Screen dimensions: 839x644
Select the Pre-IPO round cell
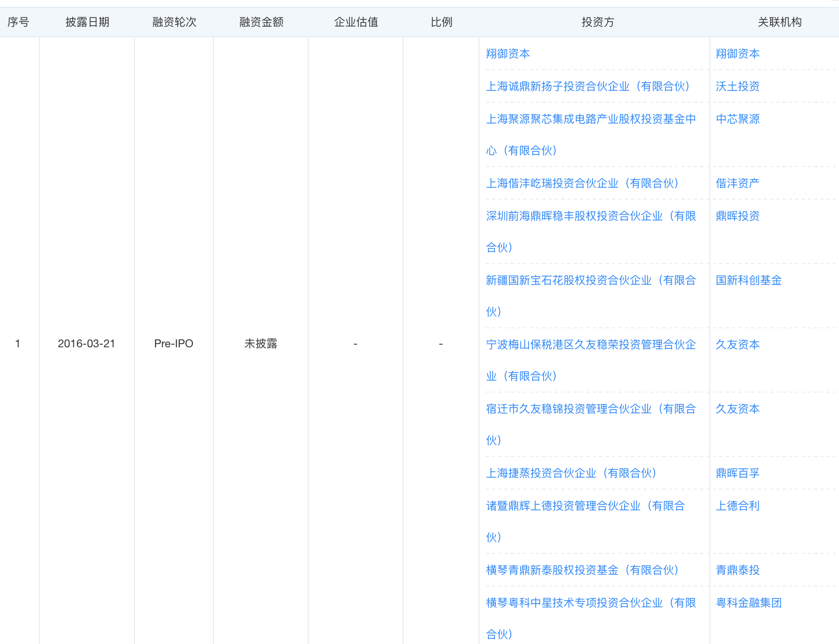point(173,344)
